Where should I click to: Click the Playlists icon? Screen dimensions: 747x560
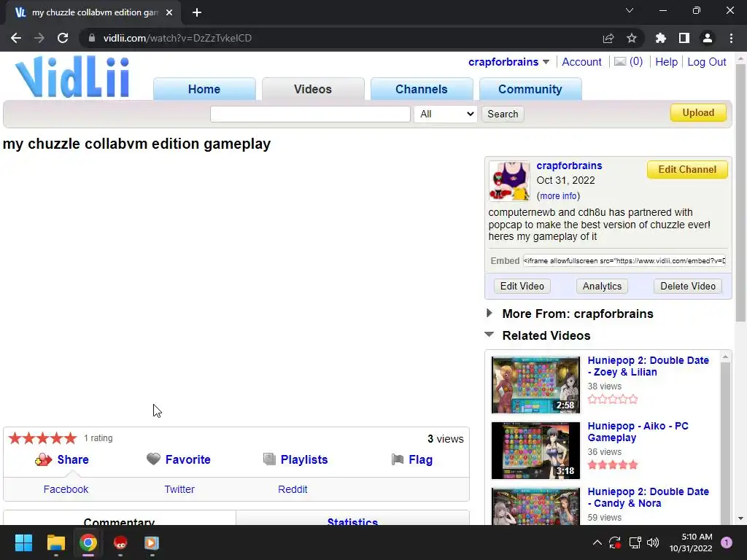(x=269, y=459)
